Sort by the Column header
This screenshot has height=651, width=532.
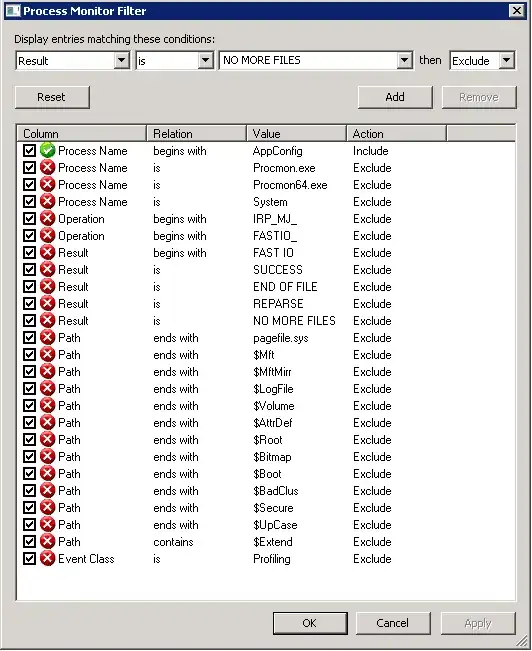[82, 134]
